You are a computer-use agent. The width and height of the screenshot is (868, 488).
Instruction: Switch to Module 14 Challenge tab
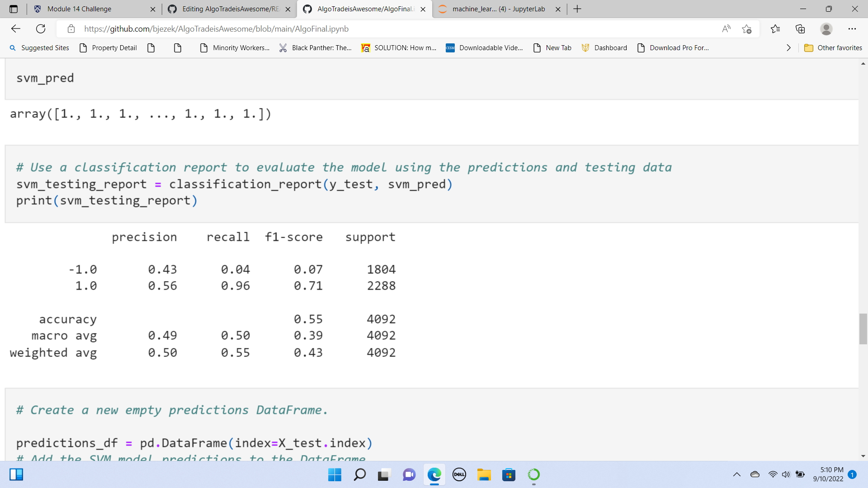pyautogui.click(x=79, y=9)
